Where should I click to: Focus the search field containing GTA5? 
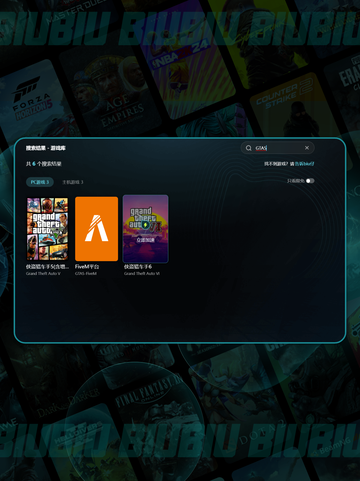coord(277,148)
